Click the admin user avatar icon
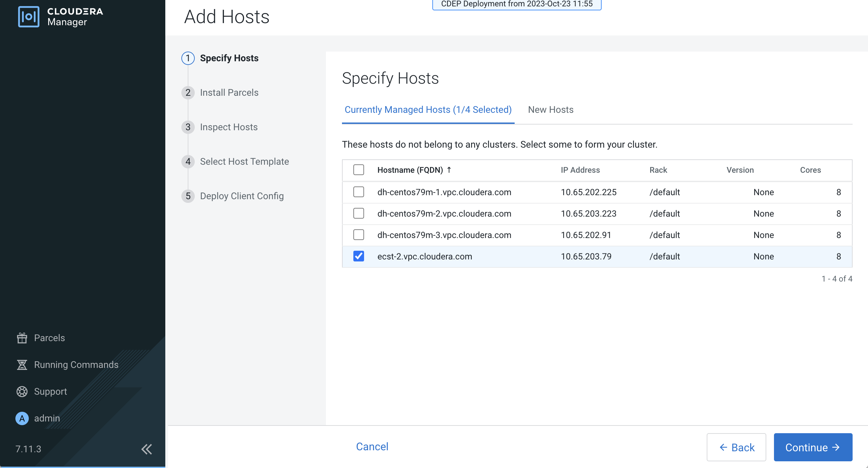 point(22,418)
